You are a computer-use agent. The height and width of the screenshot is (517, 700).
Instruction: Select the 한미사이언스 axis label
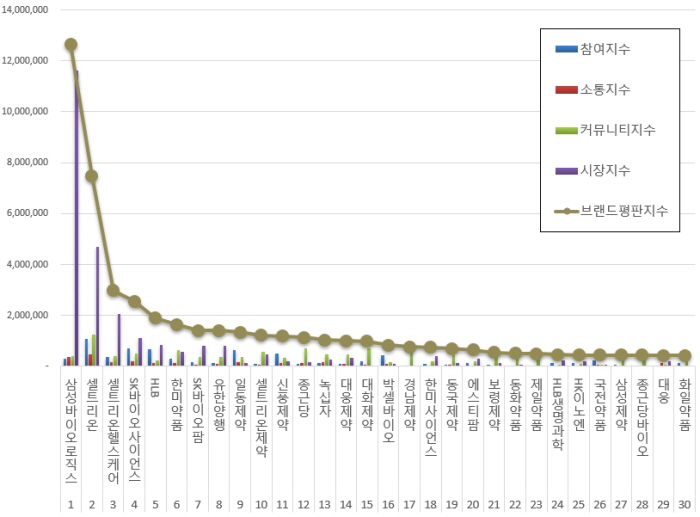click(431, 418)
